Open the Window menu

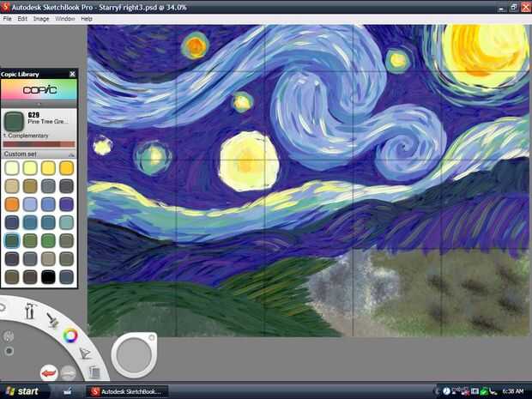65,19
